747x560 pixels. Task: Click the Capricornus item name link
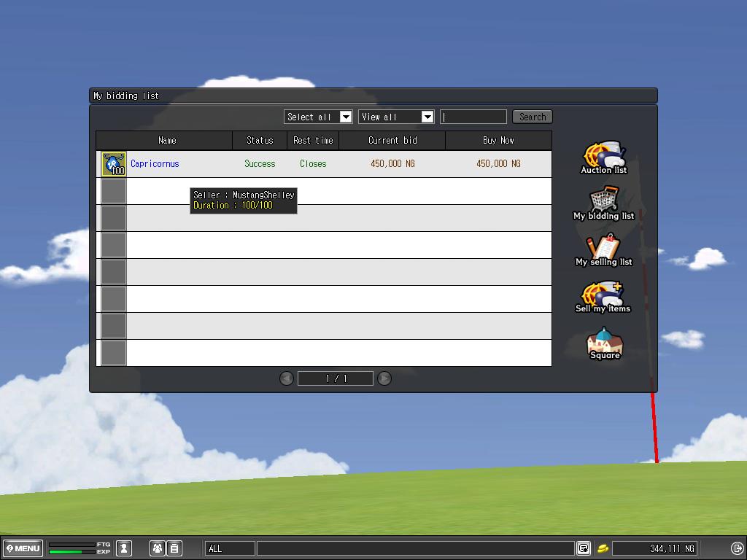pyautogui.click(x=155, y=164)
